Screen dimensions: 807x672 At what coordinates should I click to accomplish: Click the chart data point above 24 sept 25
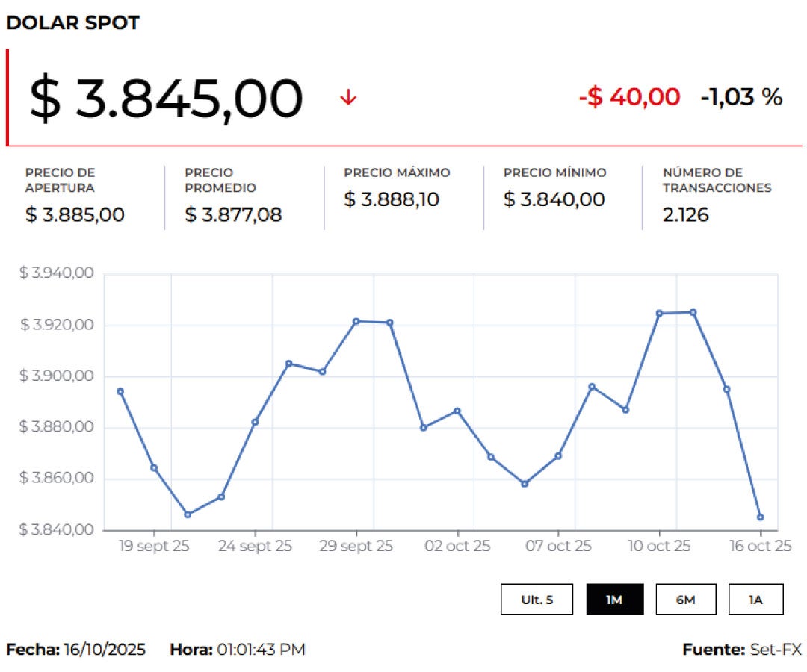click(x=255, y=422)
